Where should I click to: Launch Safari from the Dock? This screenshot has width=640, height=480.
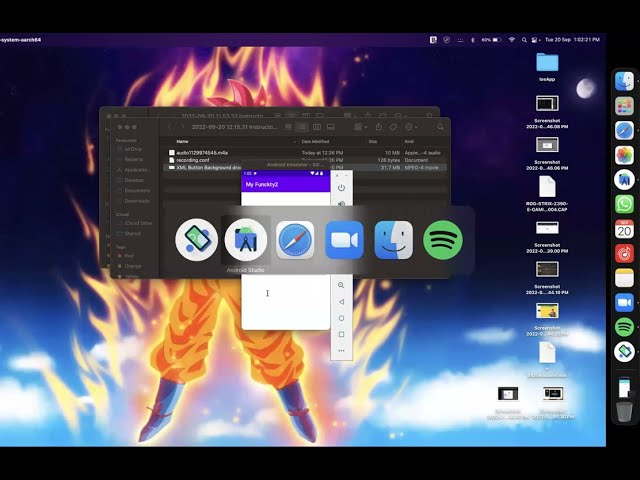pos(624,131)
